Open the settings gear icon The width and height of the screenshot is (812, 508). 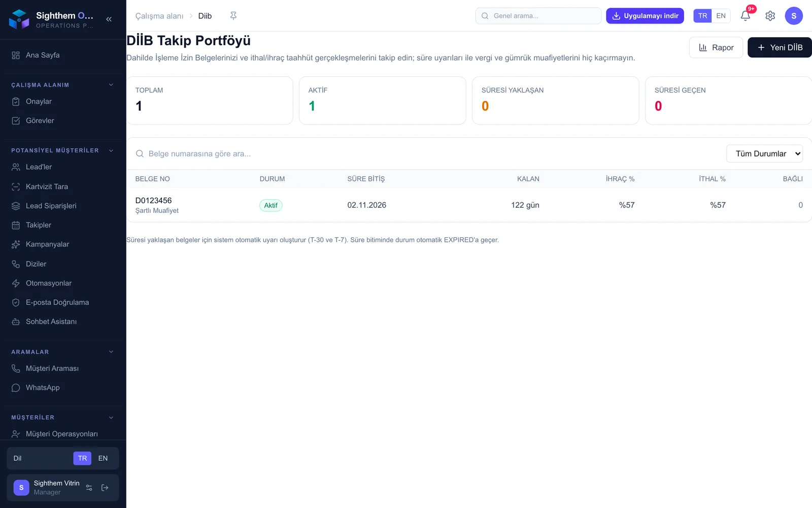coord(770,16)
